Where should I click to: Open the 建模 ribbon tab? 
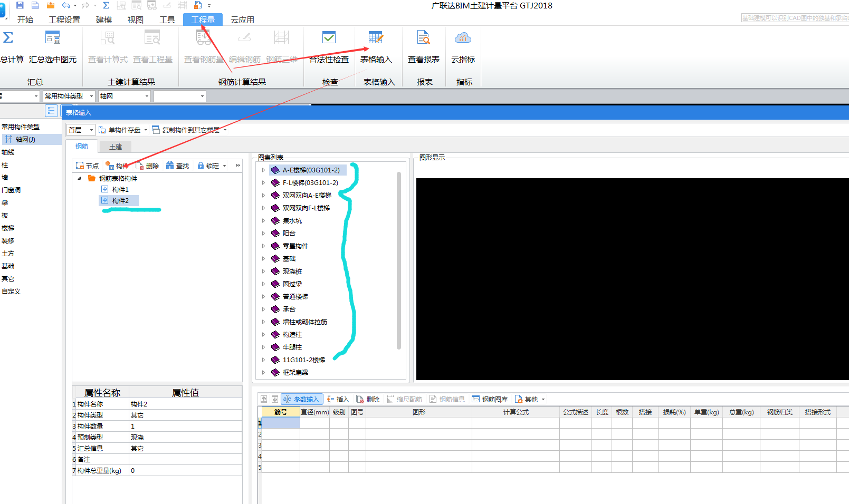point(104,20)
